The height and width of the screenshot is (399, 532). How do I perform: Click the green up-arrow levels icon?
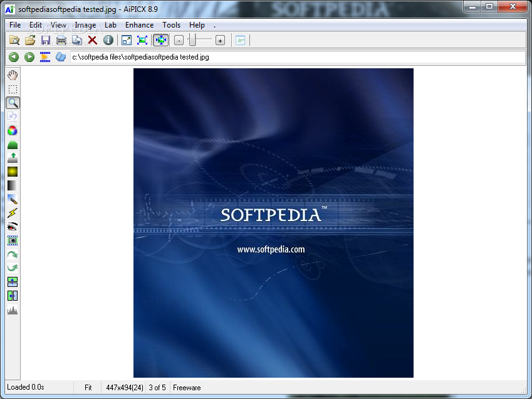point(13,158)
